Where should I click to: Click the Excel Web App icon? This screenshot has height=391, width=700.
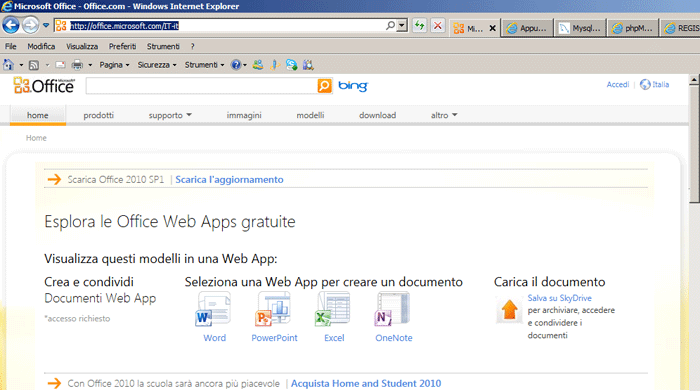[333, 309]
